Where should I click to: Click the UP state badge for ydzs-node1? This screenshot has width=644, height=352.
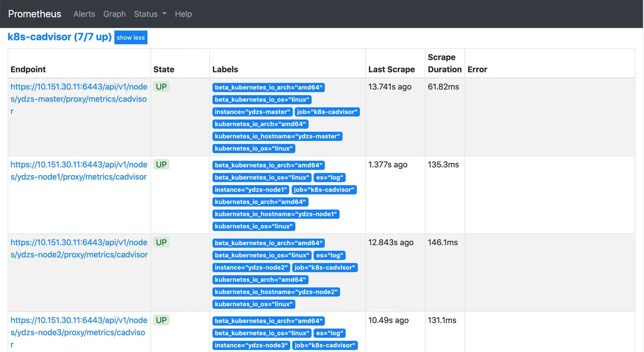[162, 164]
